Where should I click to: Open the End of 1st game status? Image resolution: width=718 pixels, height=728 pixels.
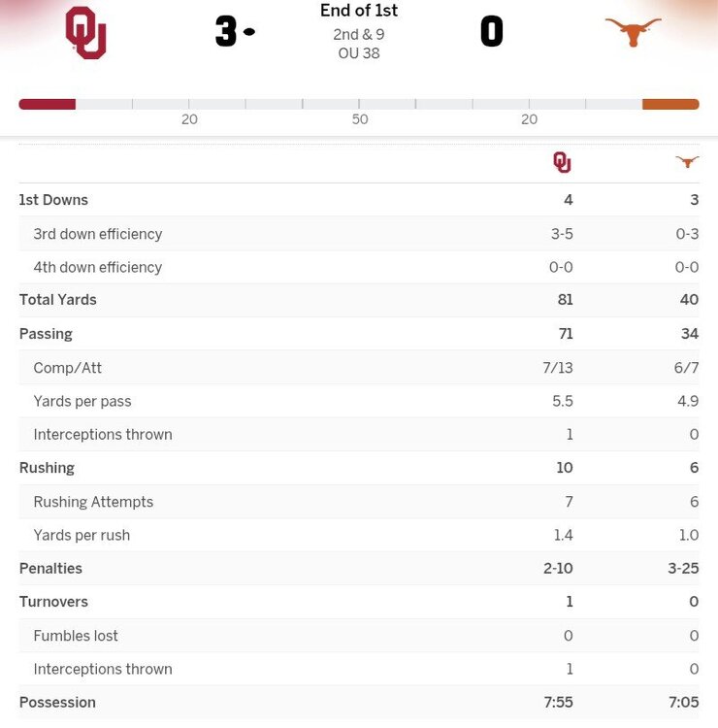click(359, 11)
